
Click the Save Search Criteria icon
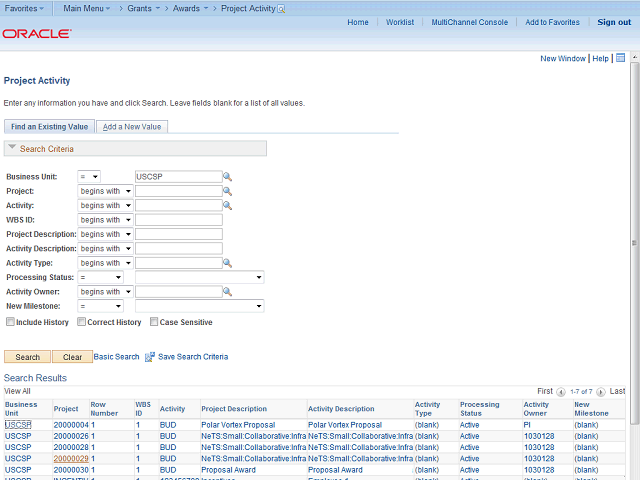click(149, 357)
